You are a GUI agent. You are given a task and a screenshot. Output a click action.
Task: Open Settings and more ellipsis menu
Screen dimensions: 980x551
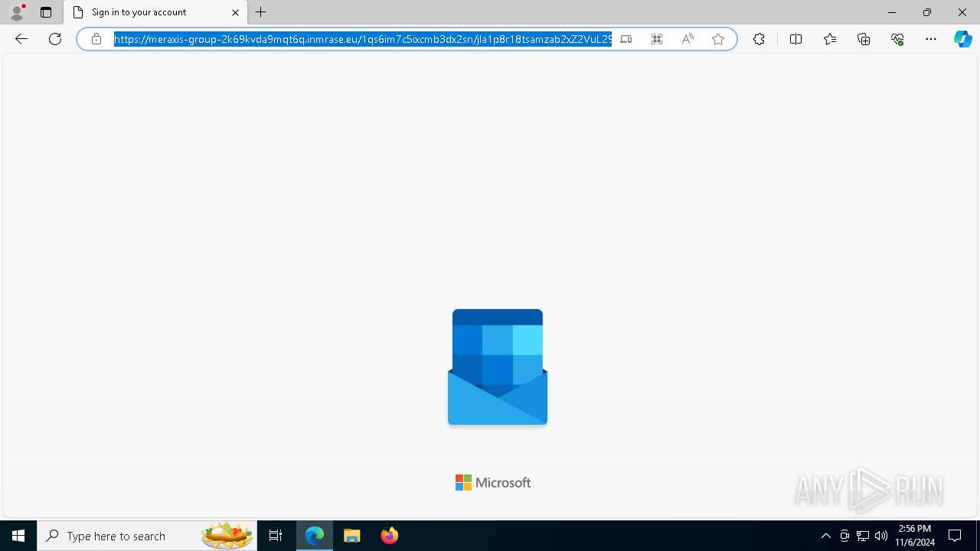point(931,39)
